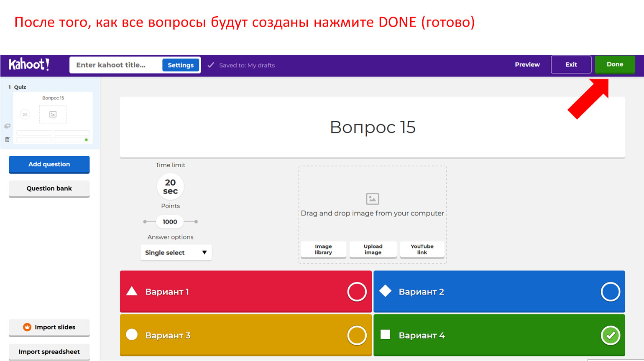Screen dimensions: 644x361
Task: Click the image placeholder icon in drop zone
Action: 372,199
